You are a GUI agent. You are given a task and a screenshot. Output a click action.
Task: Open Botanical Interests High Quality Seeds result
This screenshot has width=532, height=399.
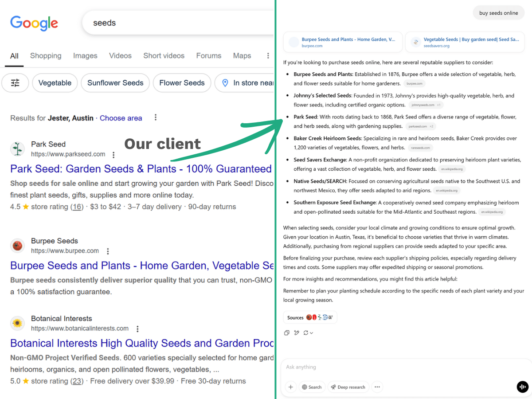click(x=142, y=343)
